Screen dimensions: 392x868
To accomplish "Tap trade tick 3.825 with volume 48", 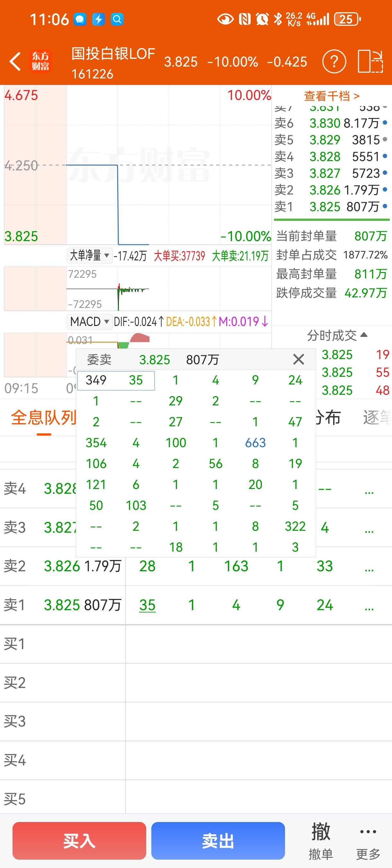I will point(356,391).
